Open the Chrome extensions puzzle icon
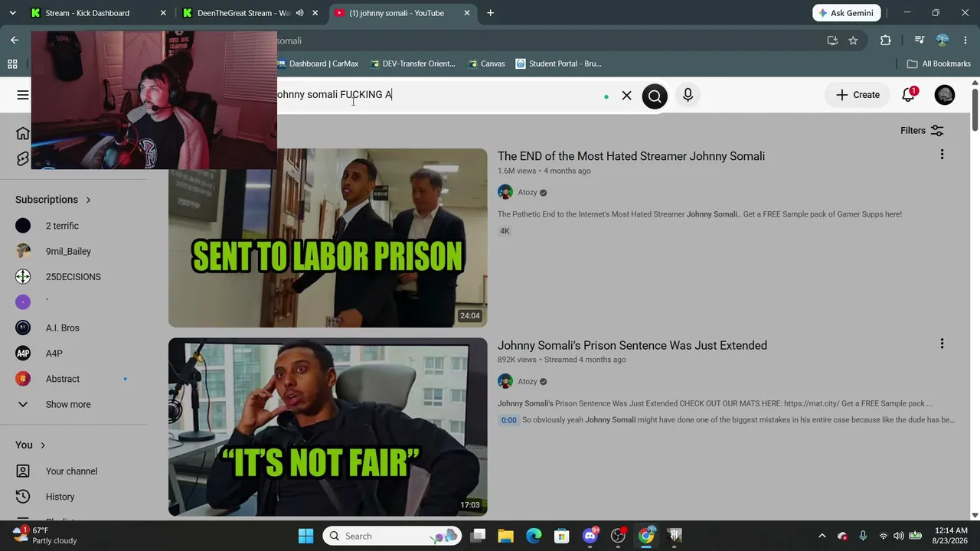 (886, 41)
